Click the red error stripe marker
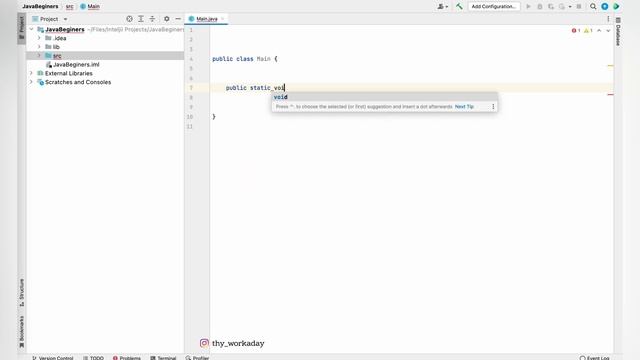The image size is (640, 360). pos(610,95)
